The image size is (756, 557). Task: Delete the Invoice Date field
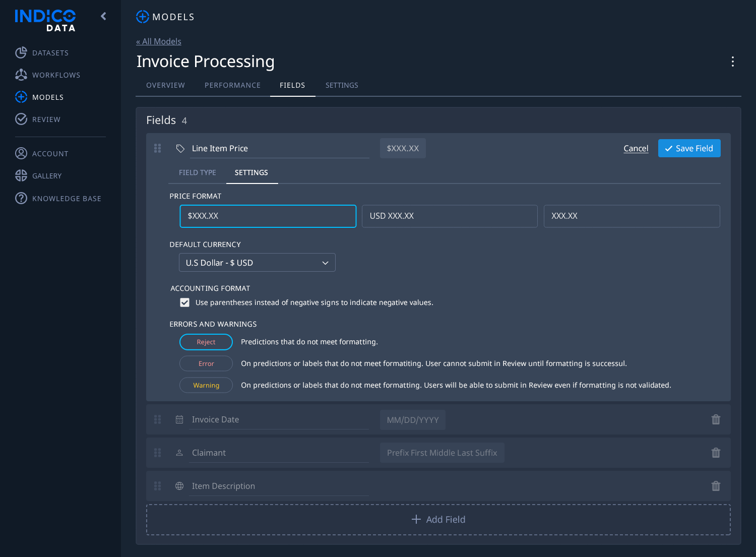pos(716,419)
